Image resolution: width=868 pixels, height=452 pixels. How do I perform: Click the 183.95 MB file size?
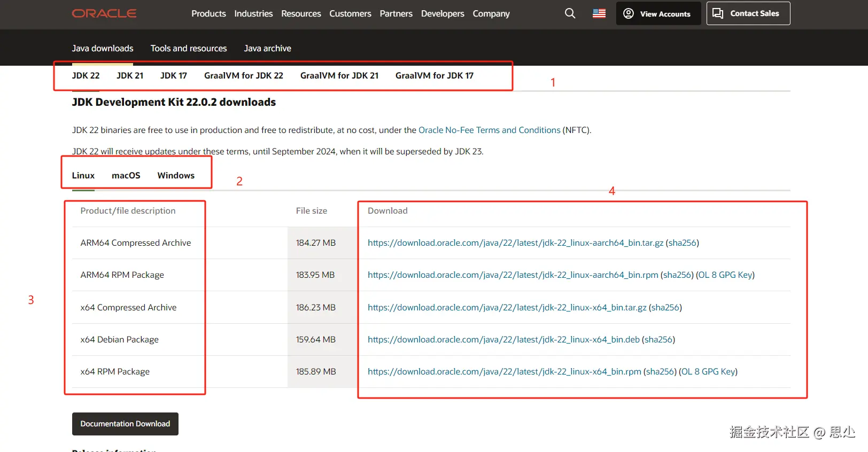click(315, 275)
